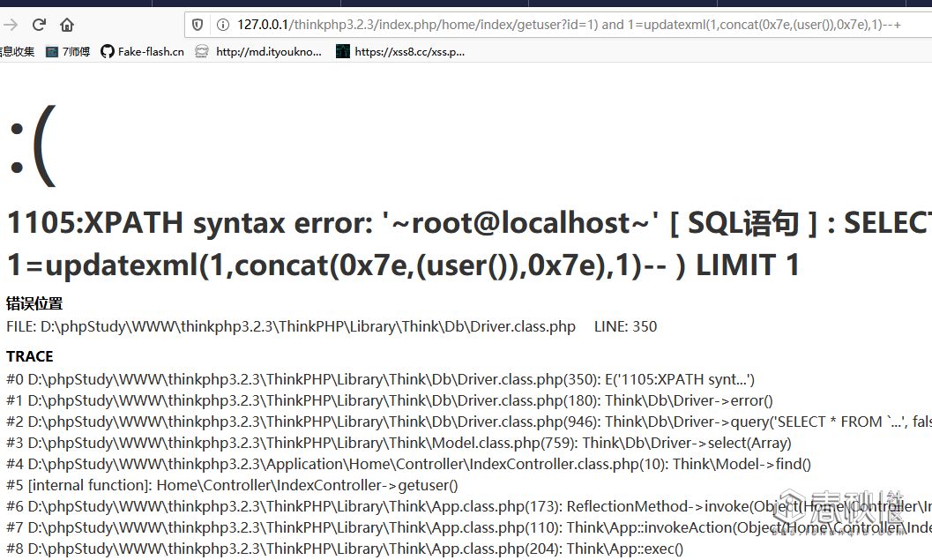This screenshot has height=560, width=932.
Task: Click trace row #2 Driver->query
Action: pos(469,422)
